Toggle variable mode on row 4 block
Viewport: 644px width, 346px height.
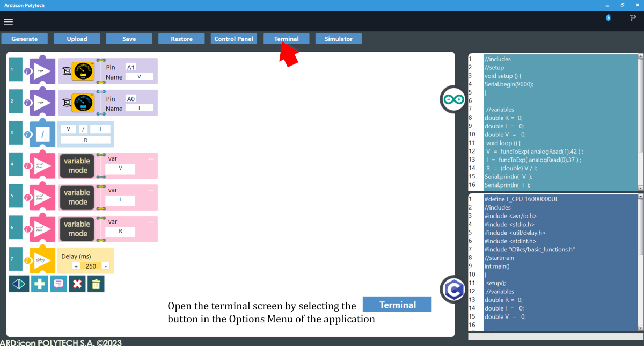pos(78,165)
